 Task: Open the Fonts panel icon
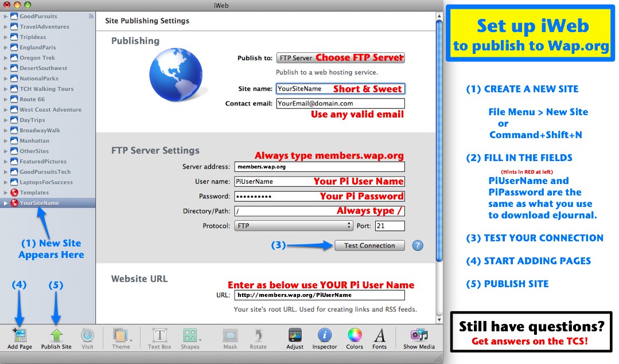click(379, 335)
